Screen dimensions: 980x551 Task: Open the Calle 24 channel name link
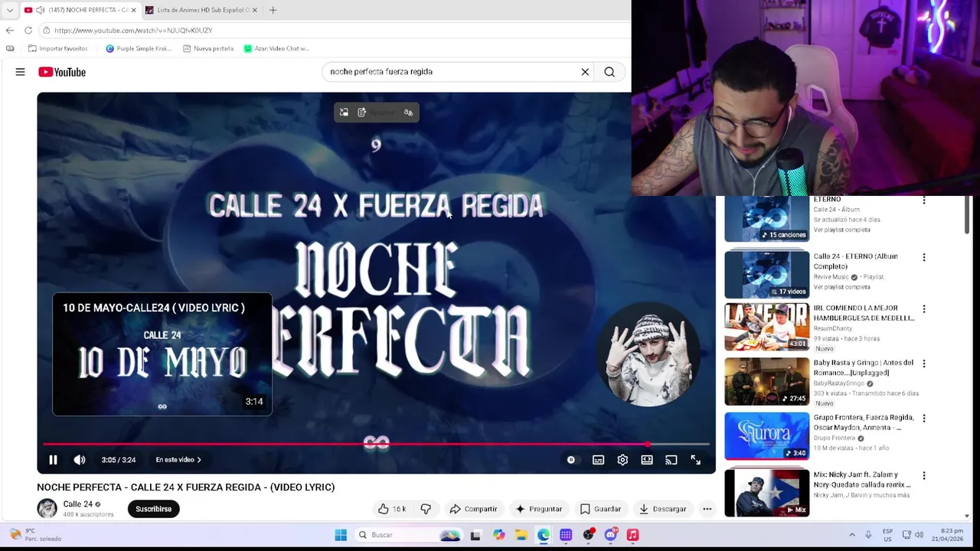tap(77, 504)
